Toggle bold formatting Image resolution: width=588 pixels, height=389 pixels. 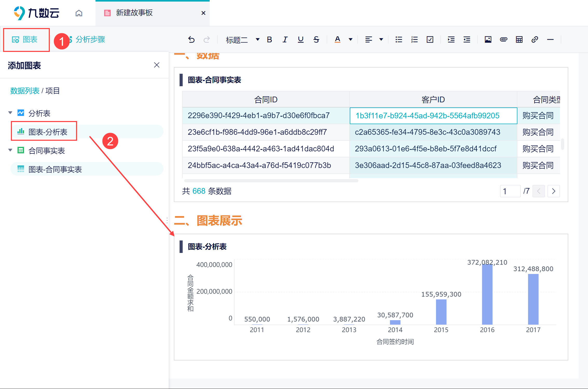pos(269,39)
